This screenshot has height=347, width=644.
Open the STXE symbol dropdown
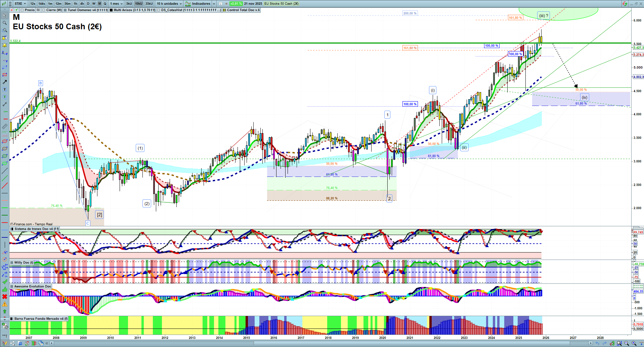(x=20, y=4)
